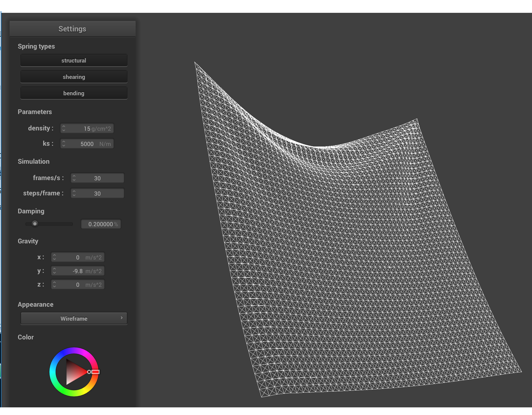Screen dimensions: 532x415
Task: Click the gravity Y axis field
Action: 83,271
